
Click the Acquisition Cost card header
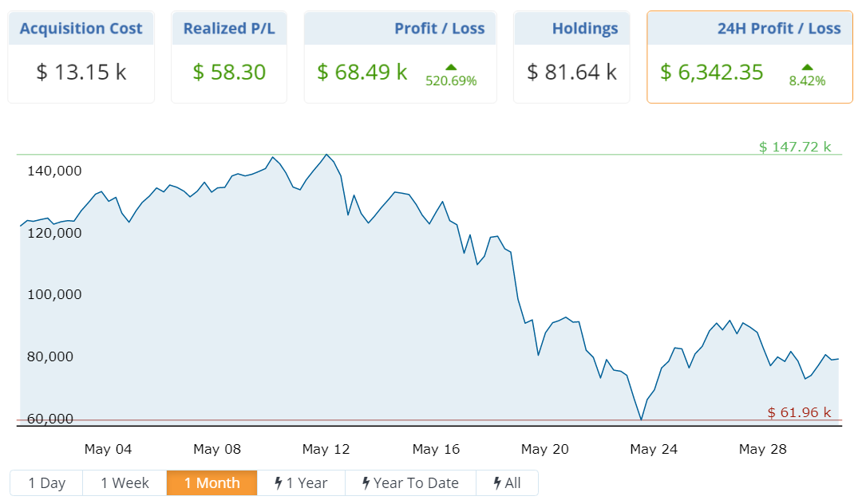(81, 29)
